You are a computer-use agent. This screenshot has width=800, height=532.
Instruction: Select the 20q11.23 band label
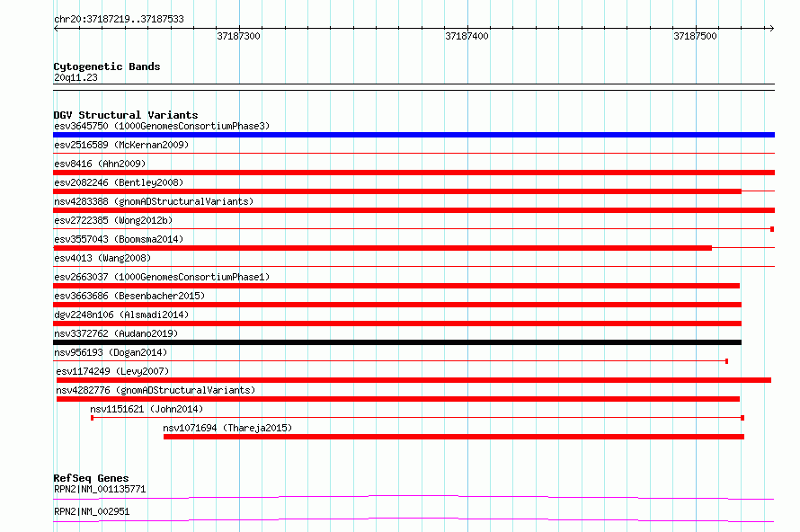pos(76,77)
